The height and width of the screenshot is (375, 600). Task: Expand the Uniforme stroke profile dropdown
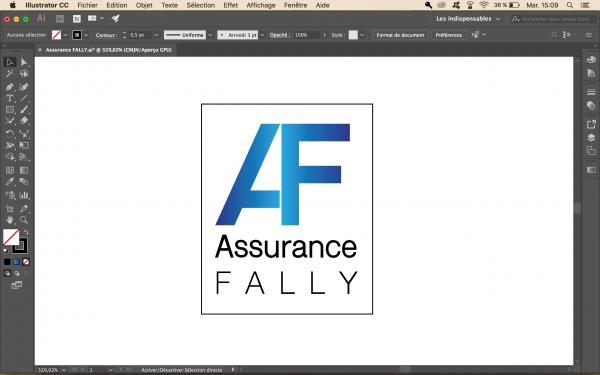pyautogui.click(x=210, y=35)
